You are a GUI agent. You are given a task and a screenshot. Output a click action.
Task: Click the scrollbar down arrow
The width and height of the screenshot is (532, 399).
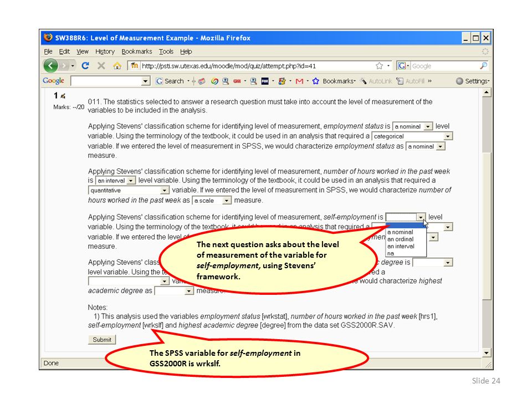(487, 353)
